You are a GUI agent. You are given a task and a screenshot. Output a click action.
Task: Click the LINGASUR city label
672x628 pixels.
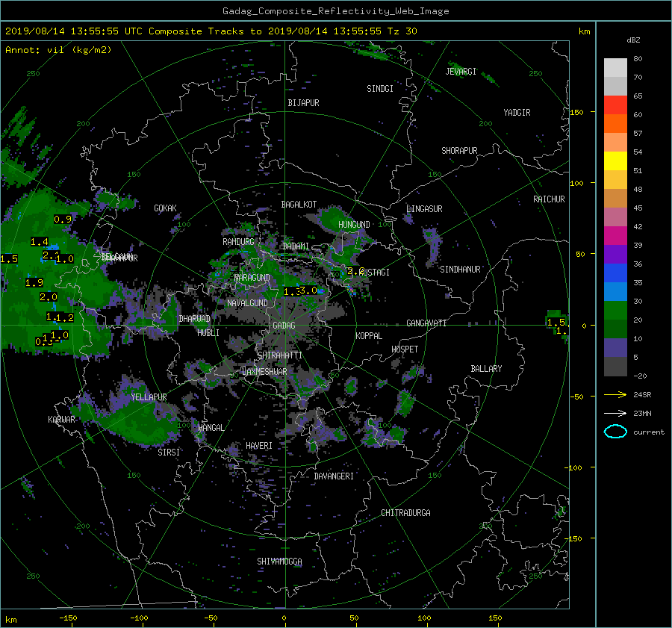point(424,209)
